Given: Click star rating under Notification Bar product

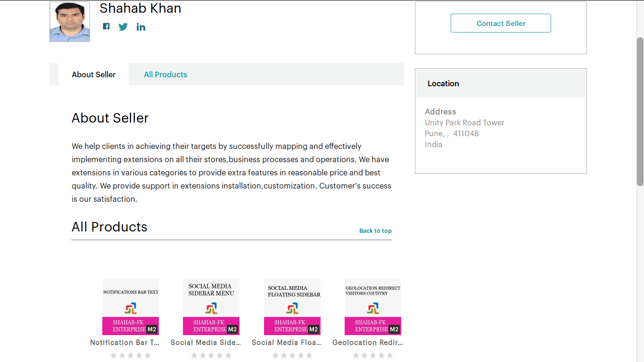Looking at the screenshot, I should [131, 355].
